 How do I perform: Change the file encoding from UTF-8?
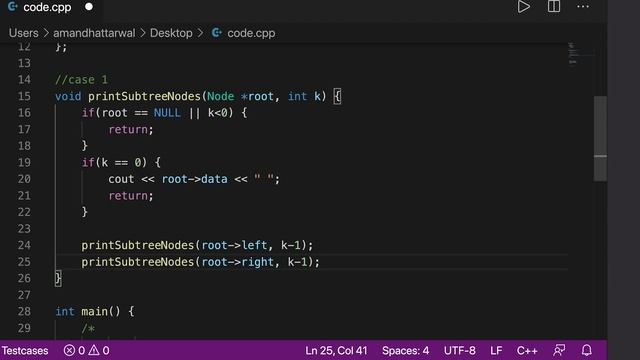pos(460,351)
